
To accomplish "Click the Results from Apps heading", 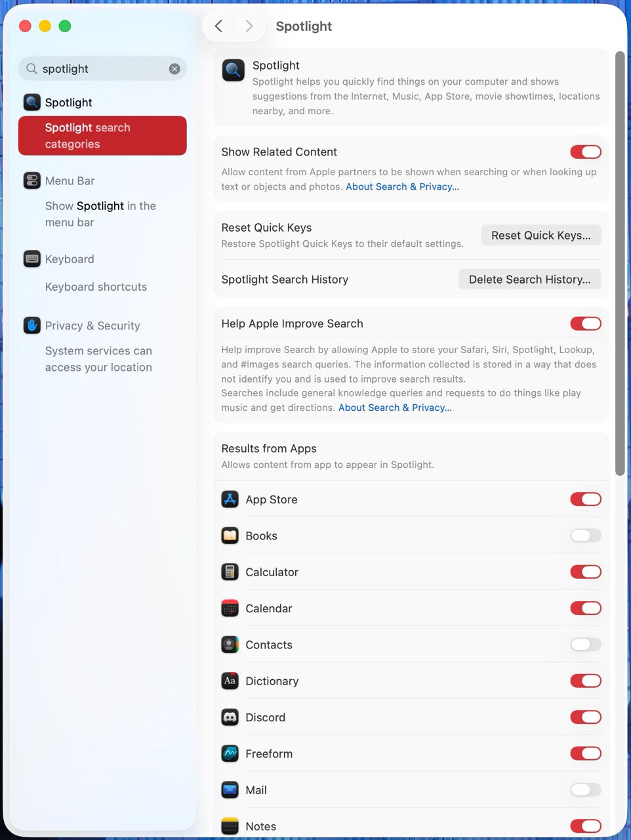I will click(x=269, y=448).
